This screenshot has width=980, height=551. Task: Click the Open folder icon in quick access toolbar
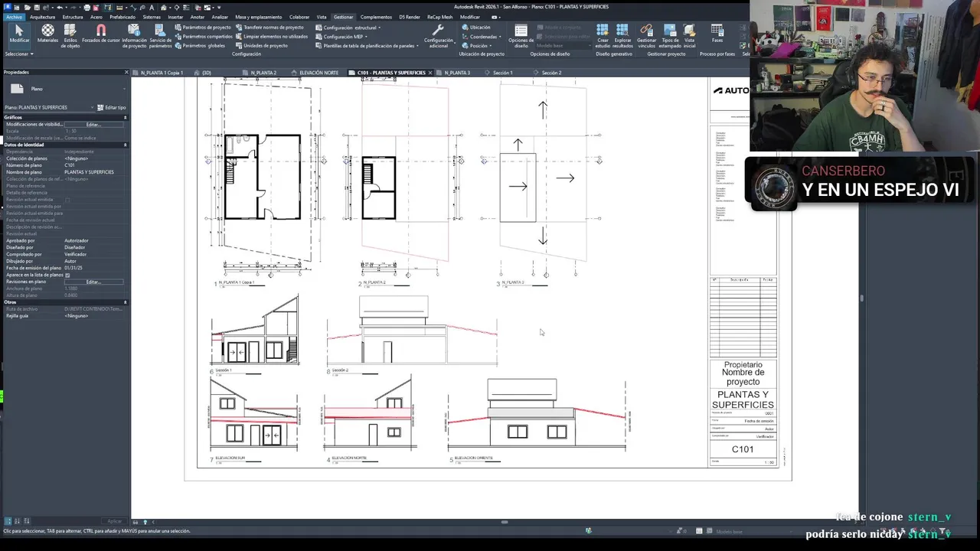(x=26, y=7)
